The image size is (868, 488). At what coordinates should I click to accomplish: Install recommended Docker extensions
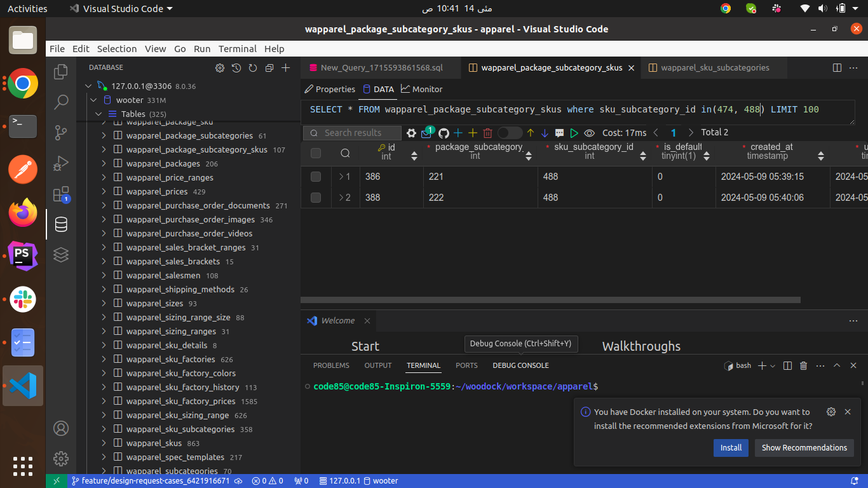[731, 447]
